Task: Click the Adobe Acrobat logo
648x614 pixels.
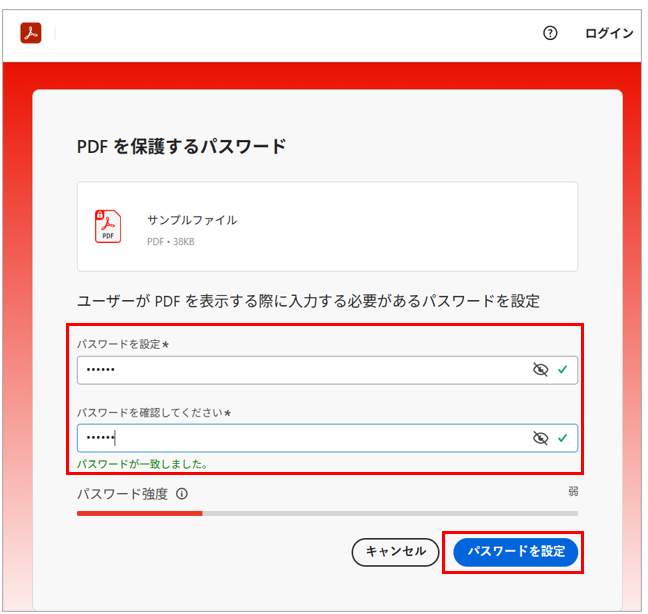Action: 30,33
